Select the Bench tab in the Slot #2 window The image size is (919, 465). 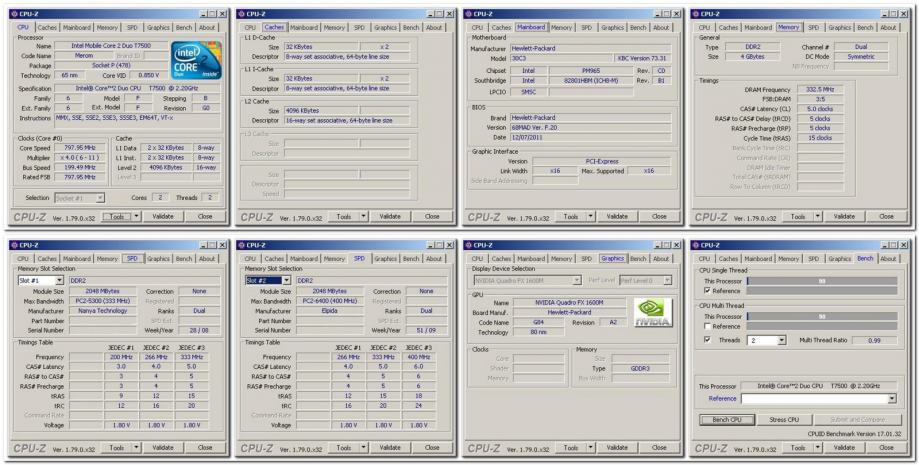[411, 259]
